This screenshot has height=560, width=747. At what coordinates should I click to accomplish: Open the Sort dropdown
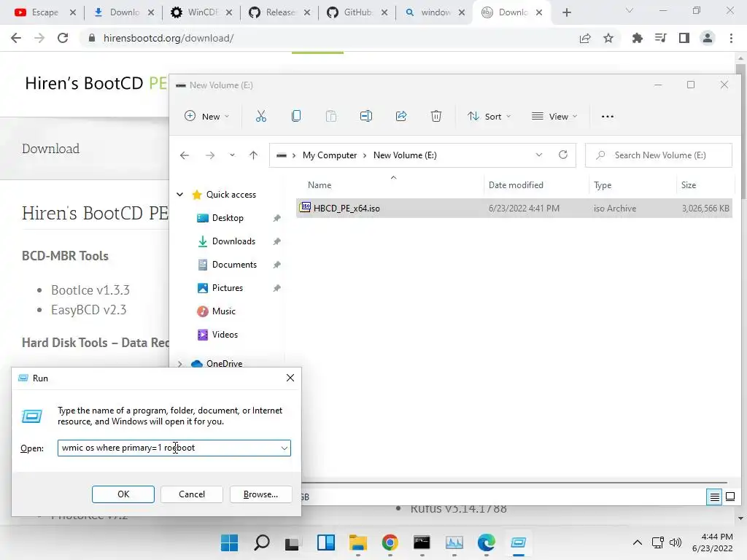(489, 116)
